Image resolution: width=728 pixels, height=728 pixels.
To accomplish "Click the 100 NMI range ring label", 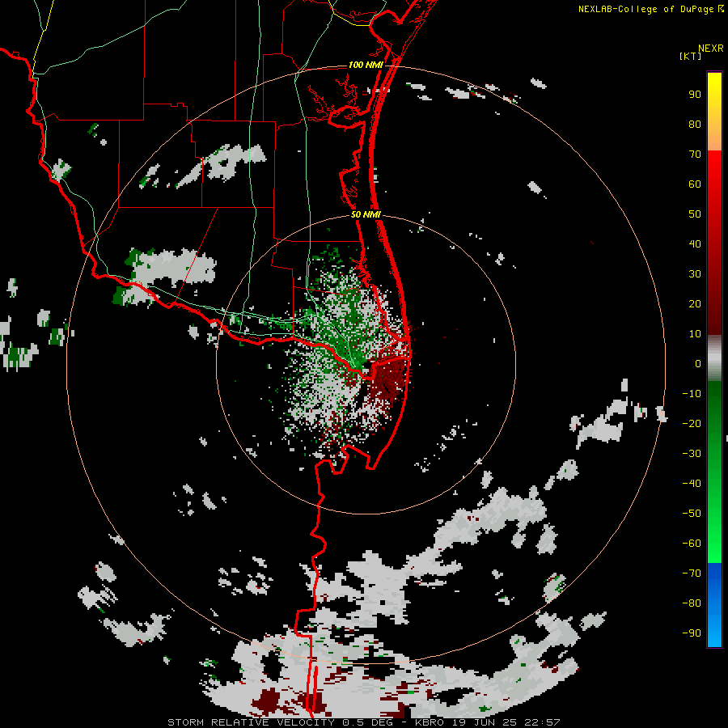I will pos(366,65).
